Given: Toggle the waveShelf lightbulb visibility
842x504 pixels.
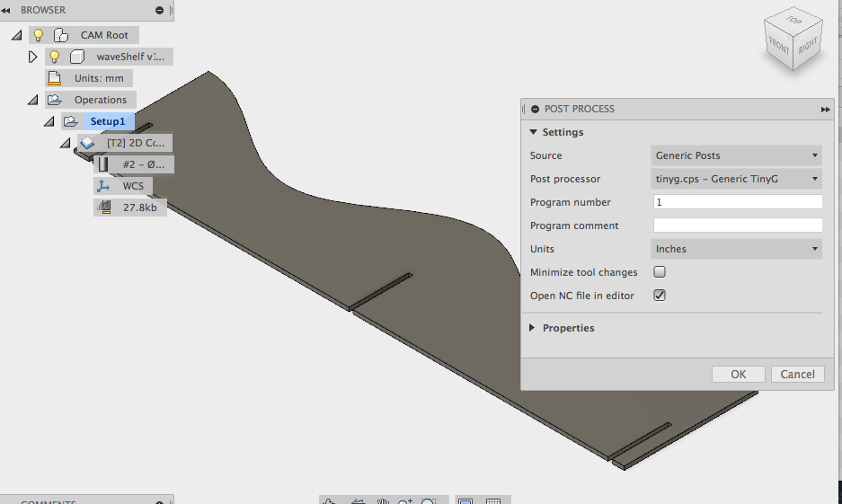Looking at the screenshot, I should [x=54, y=57].
